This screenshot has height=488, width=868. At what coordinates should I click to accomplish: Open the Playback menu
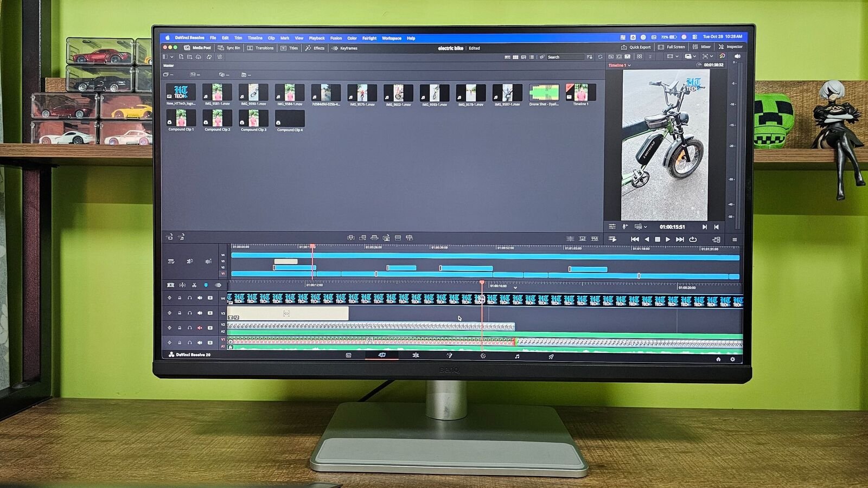(x=316, y=38)
